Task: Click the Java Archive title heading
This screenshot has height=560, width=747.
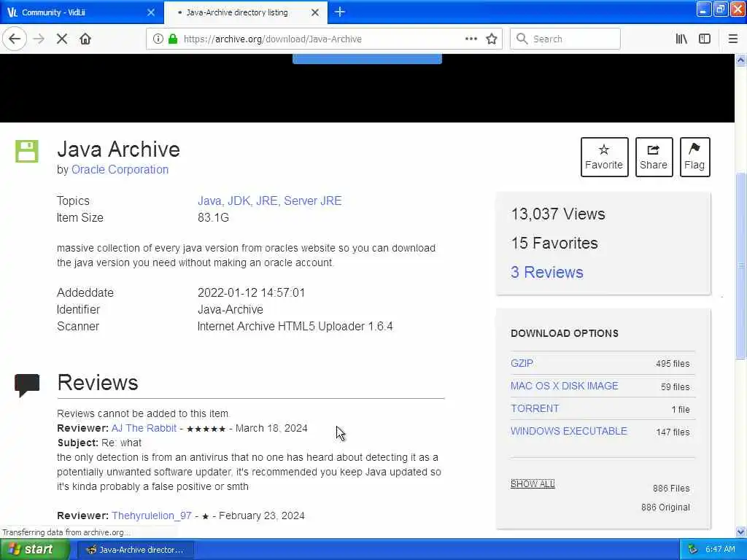Action: 119,149
